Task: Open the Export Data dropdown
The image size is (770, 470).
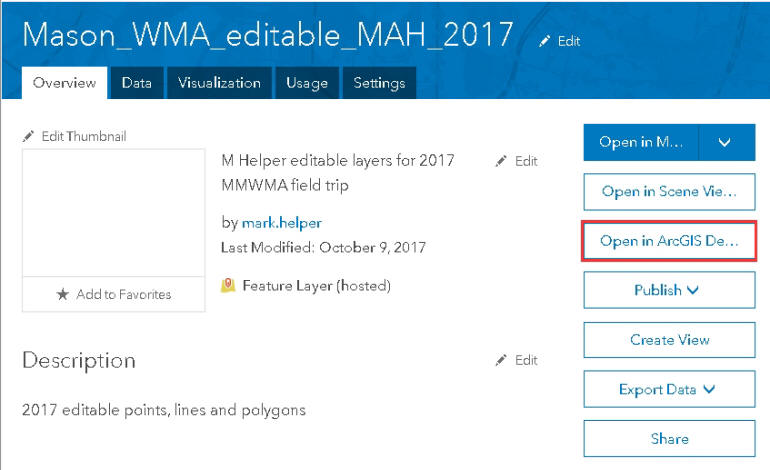Action: 669,389
